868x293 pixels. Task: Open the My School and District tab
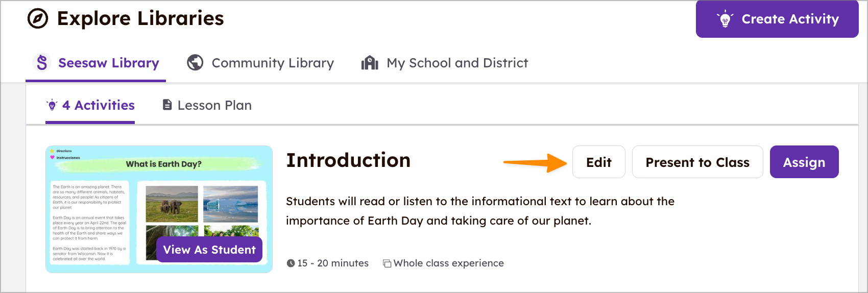point(445,63)
